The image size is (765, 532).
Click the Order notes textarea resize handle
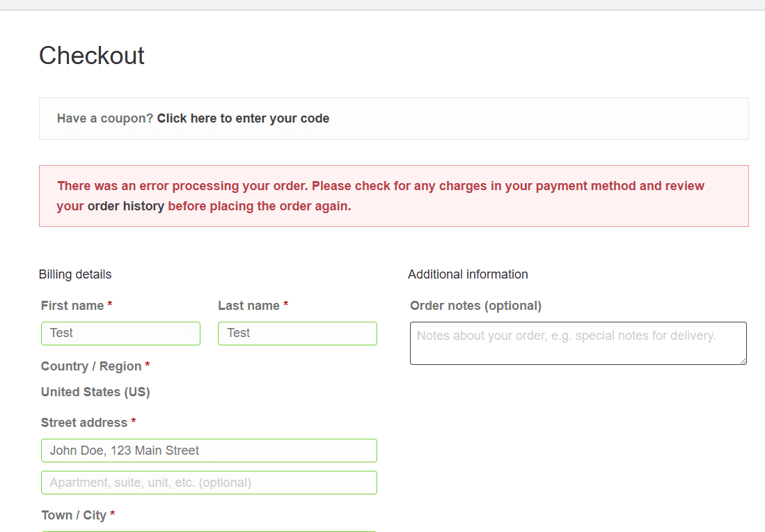[x=743, y=361]
